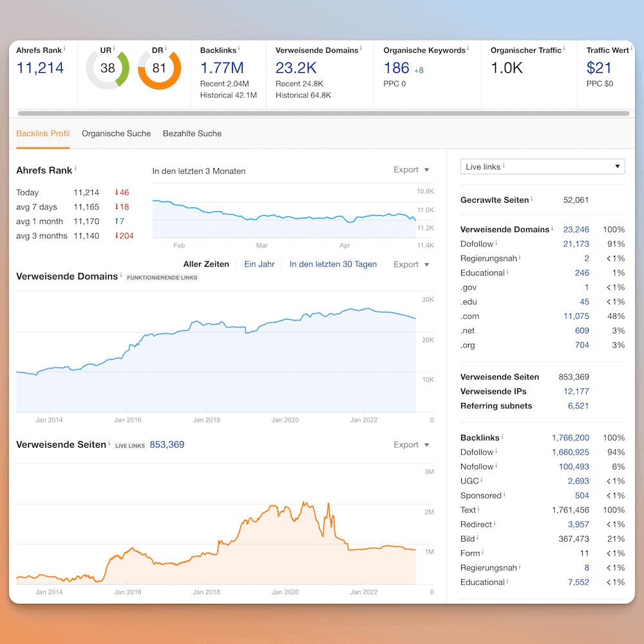The image size is (644, 644).
Task: Switch to Organische Suche tab
Action: (x=116, y=133)
